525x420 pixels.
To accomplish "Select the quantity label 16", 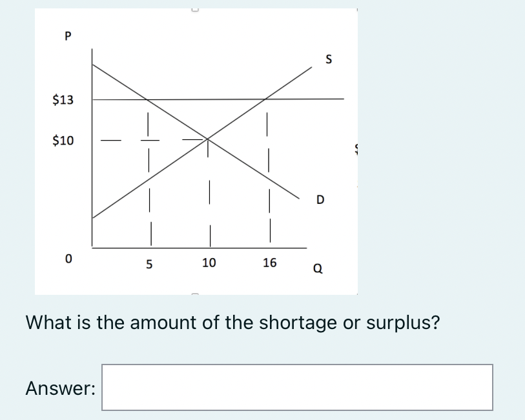I will coord(269,261).
